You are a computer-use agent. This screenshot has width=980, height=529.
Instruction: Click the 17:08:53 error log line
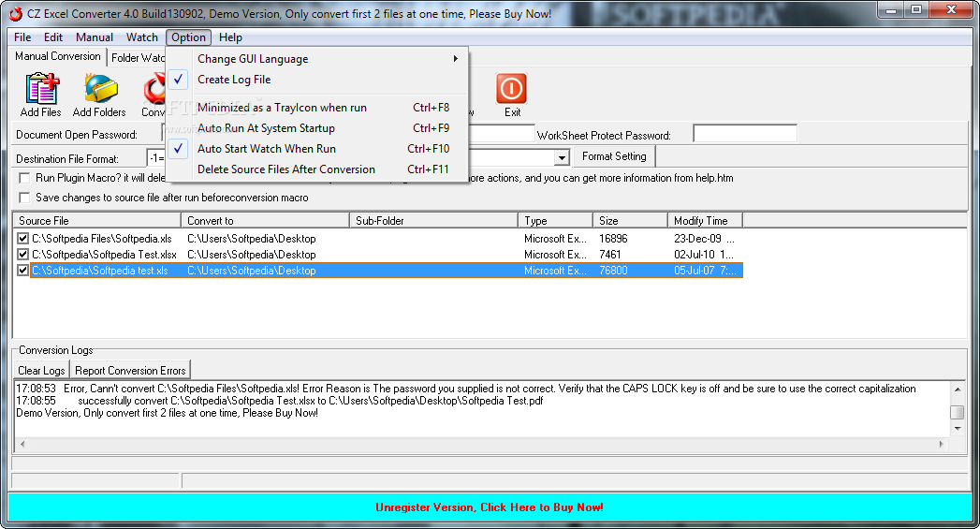[466, 389]
